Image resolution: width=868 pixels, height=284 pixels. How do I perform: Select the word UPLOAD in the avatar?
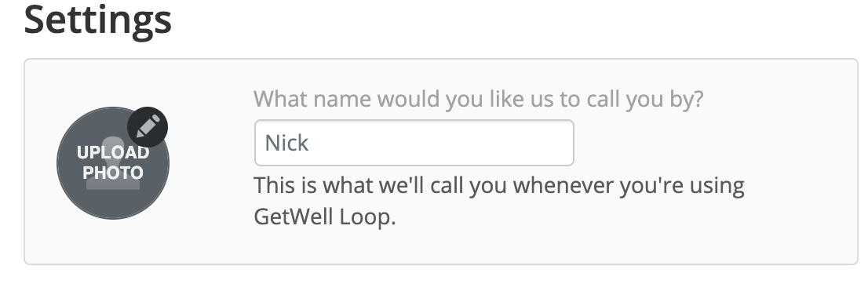click(113, 152)
